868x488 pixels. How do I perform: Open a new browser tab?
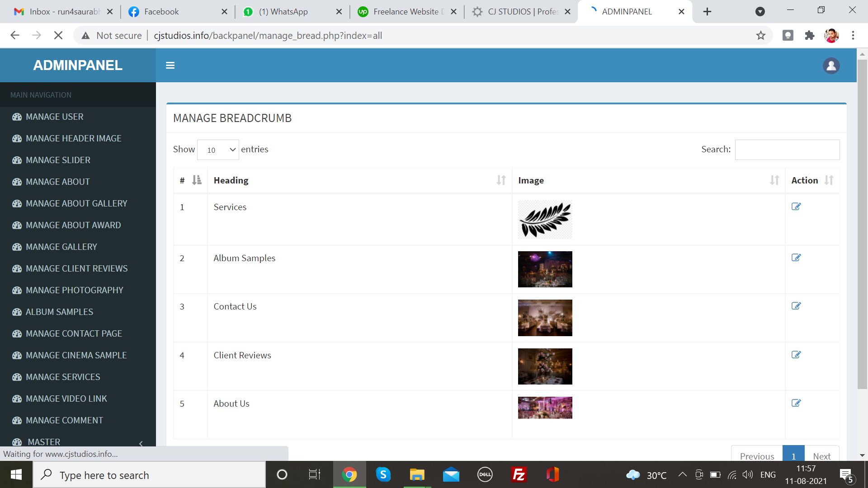pos(708,12)
